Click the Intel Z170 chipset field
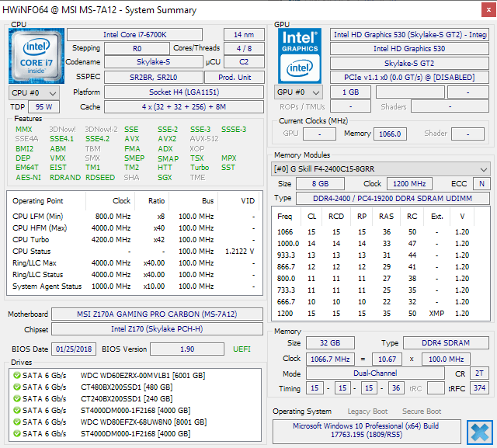The height and width of the screenshot is (448, 497). click(x=157, y=329)
